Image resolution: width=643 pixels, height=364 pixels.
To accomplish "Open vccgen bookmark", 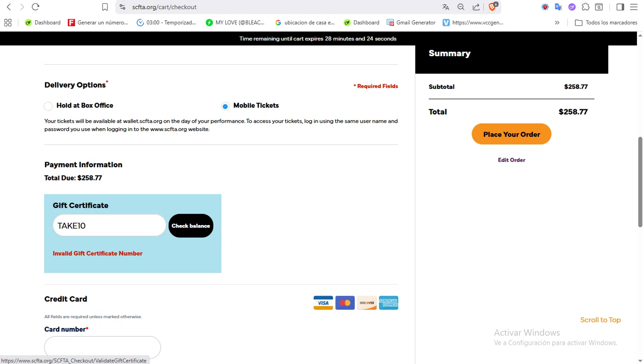I will [473, 23].
